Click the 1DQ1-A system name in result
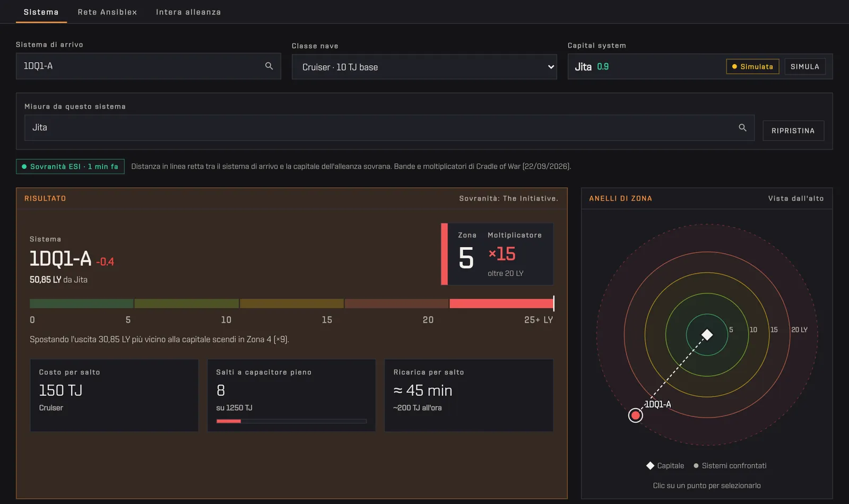Viewport: 849px width, 504px height. (60, 258)
